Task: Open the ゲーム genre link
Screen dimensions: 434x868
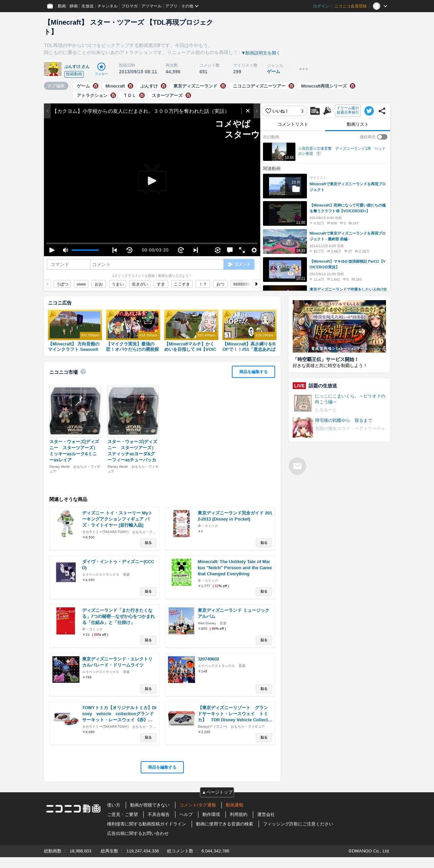Action: pyautogui.click(x=273, y=72)
